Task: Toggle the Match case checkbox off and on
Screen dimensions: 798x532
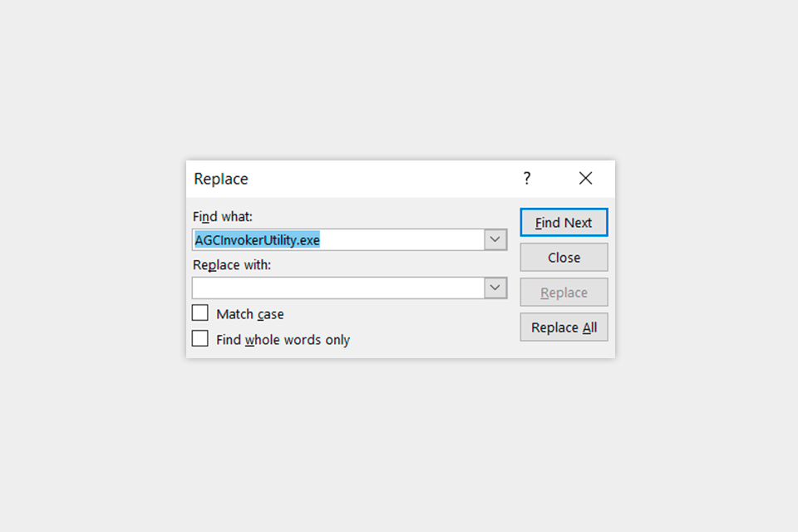Action: [199, 313]
